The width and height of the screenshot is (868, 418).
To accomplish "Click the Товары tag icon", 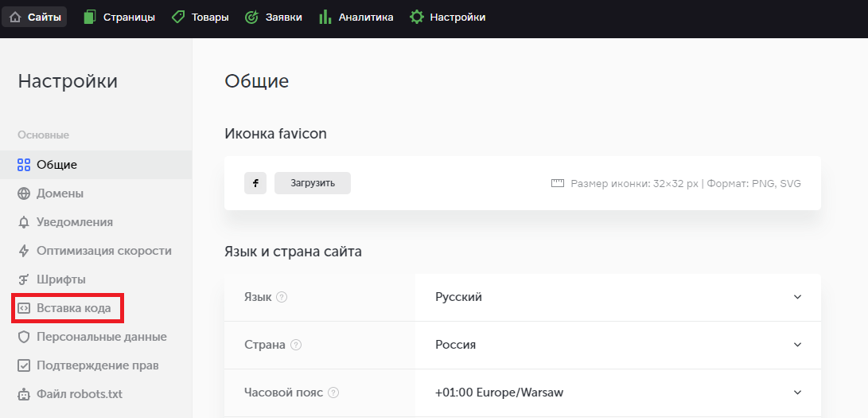I will 178,18.
